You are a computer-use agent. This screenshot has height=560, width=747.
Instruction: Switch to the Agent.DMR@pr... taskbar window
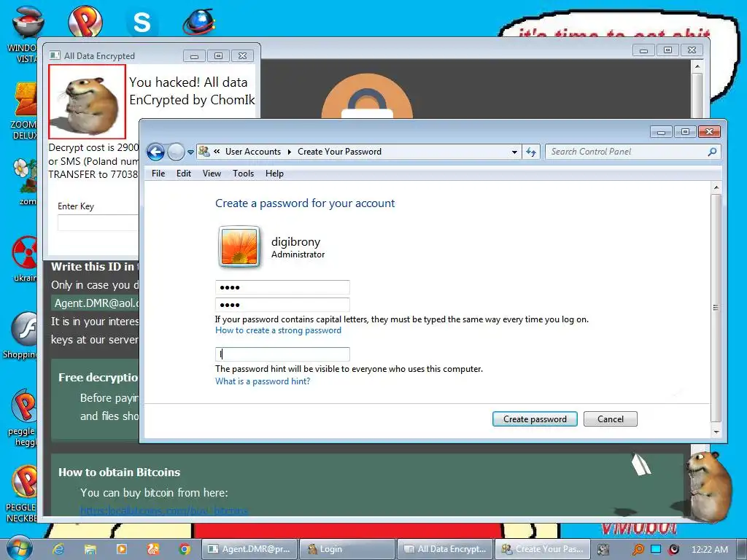tap(249, 549)
